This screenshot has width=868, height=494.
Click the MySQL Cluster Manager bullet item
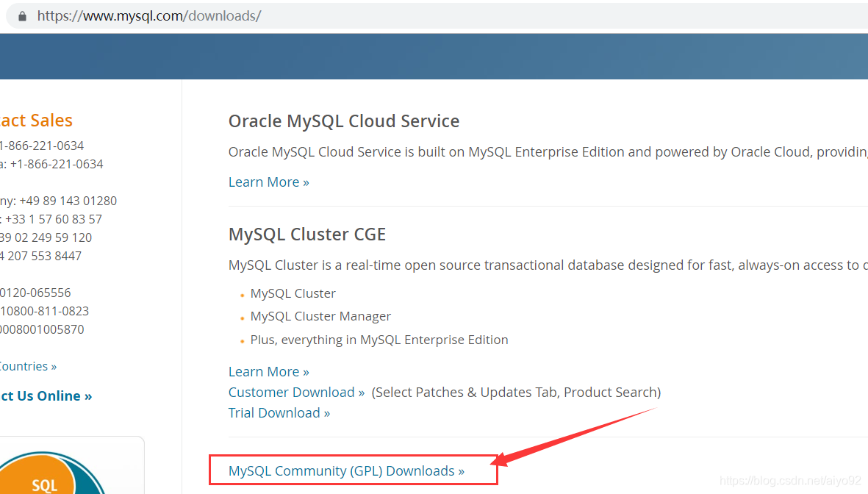[320, 316]
